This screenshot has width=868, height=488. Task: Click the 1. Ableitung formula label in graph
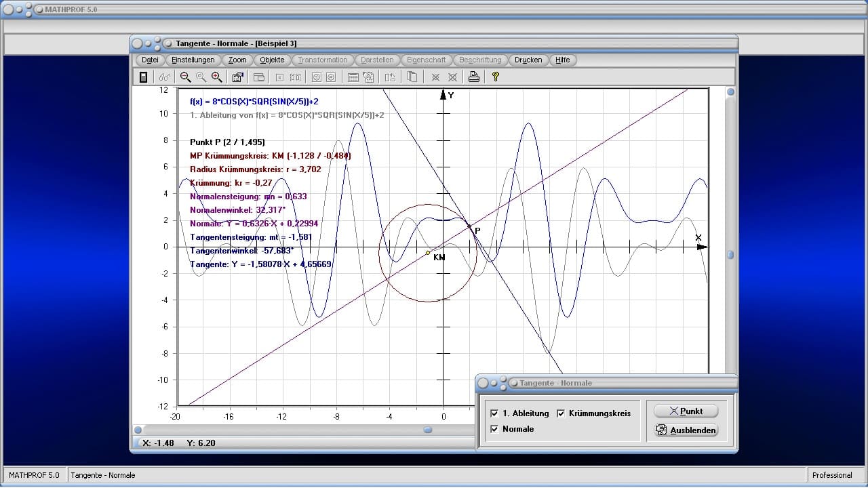coord(287,115)
